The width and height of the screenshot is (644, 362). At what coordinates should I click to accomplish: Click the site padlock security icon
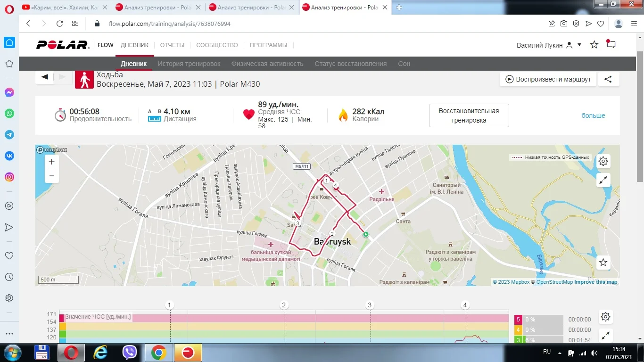click(98, 24)
